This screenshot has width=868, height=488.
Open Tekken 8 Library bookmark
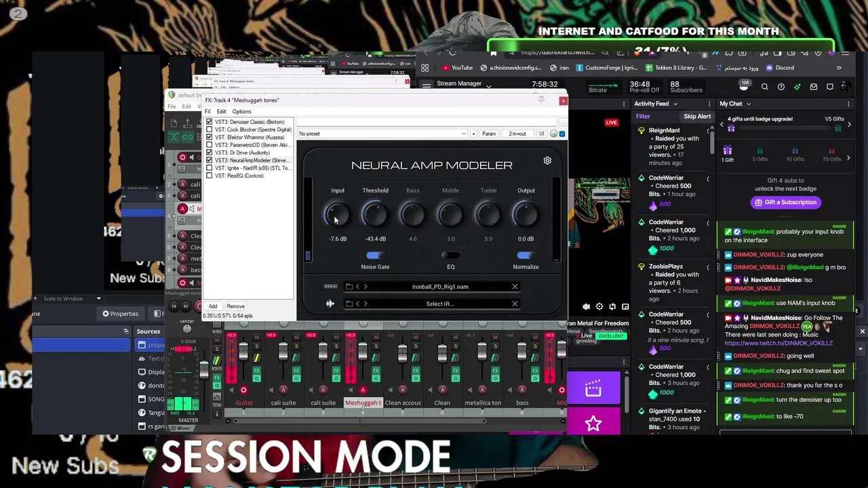(x=676, y=68)
